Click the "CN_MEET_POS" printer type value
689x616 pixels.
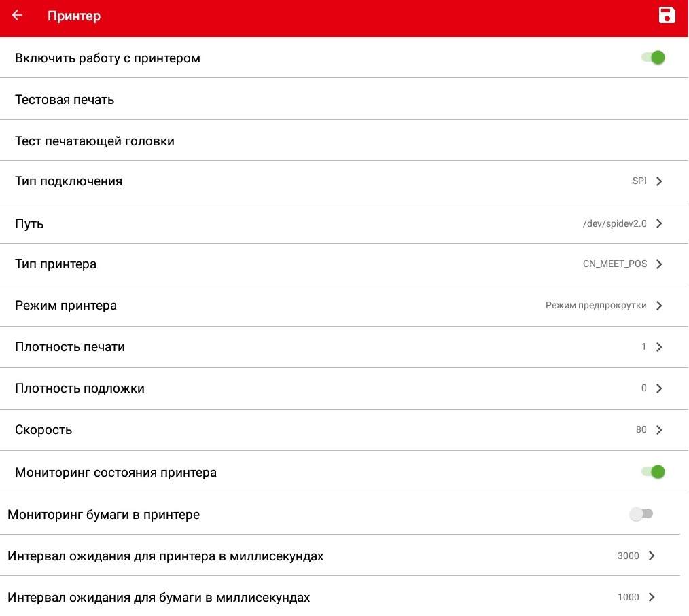tap(614, 264)
